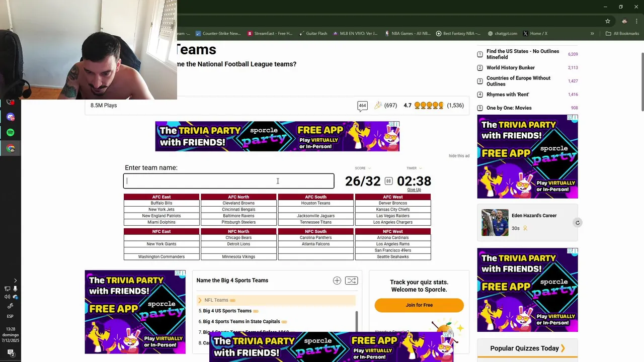Select NFL Teams in the playlist
The width and height of the screenshot is (644, 362).
[x=216, y=300]
